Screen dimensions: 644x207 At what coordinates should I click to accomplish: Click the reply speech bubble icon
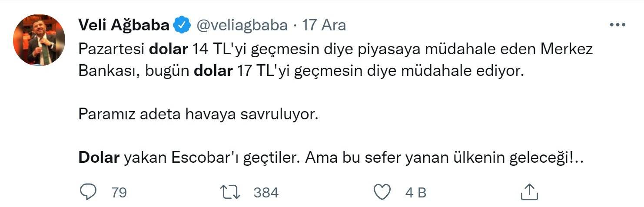(x=88, y=192)
